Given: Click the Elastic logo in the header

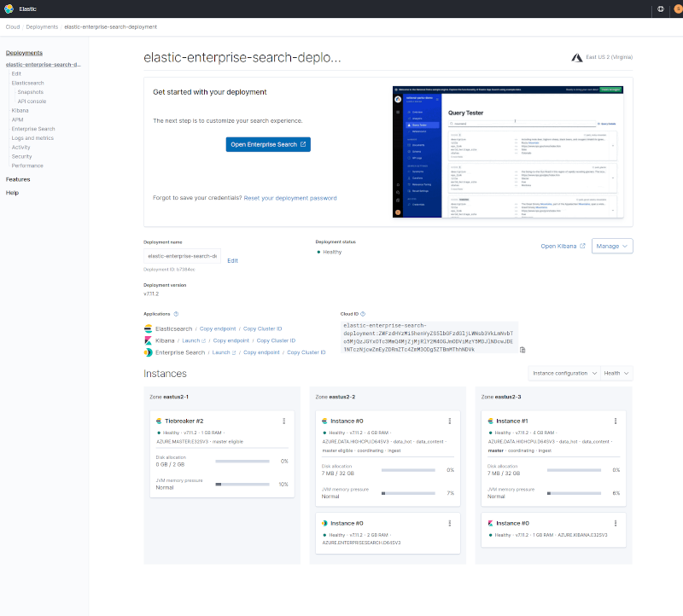Looking at the screenshot, I should coord(9,9).
